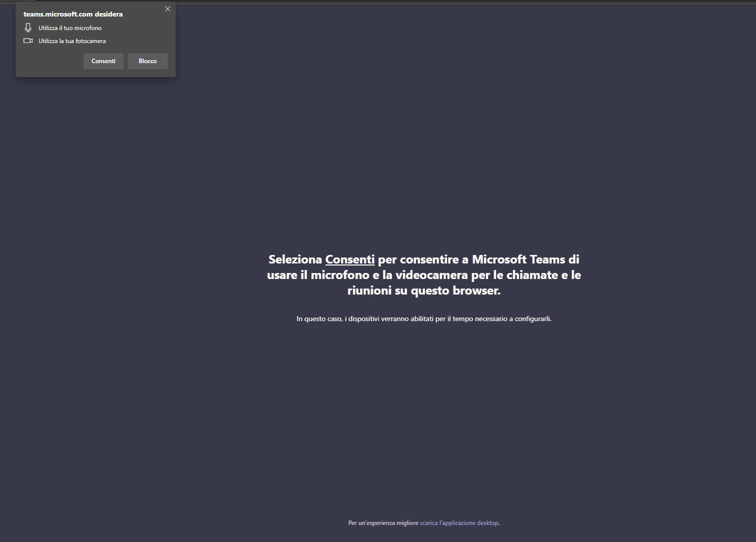The image size is (756, 542).
Task: Close the teams.microsoft.com permission prompt
Action: pos(168,9)
